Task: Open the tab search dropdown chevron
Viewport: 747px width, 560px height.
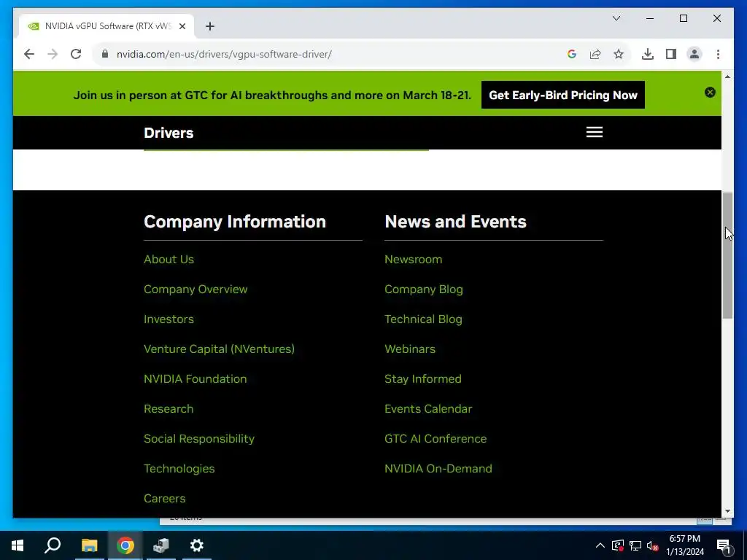Action: pos(616,18)
